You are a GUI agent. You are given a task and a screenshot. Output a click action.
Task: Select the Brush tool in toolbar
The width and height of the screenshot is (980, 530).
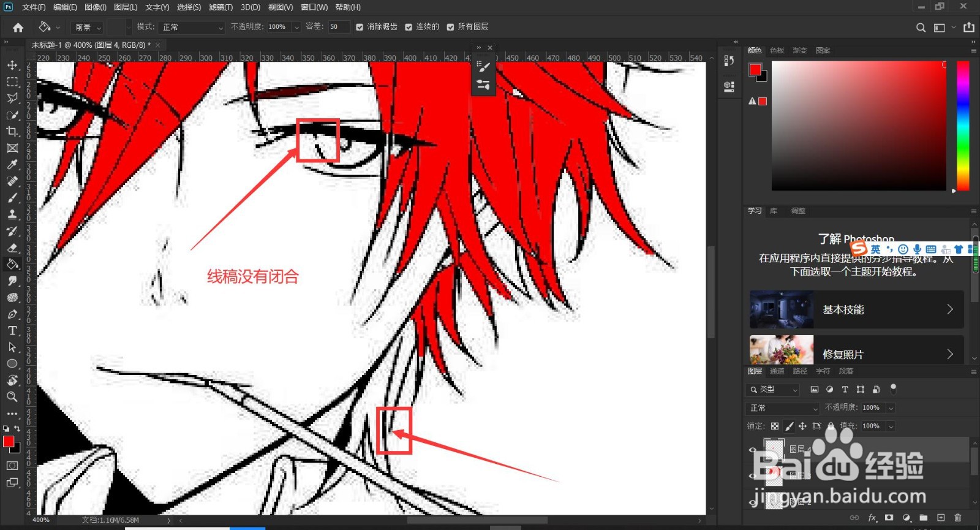click(12, 197)
